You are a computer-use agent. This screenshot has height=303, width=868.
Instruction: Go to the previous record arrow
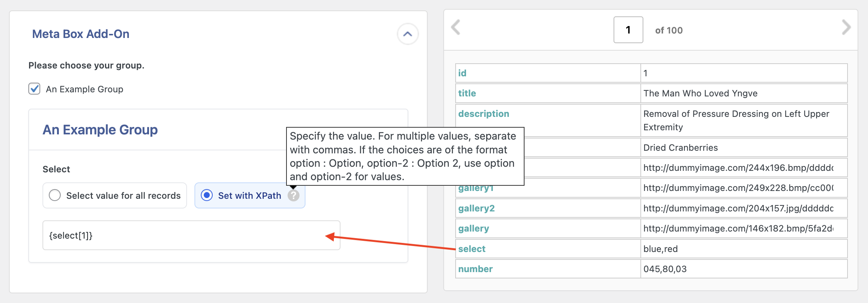point(456,28)
